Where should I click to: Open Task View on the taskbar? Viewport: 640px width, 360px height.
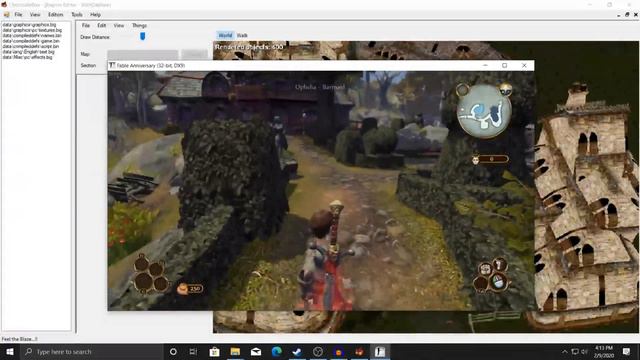(193, 351)
